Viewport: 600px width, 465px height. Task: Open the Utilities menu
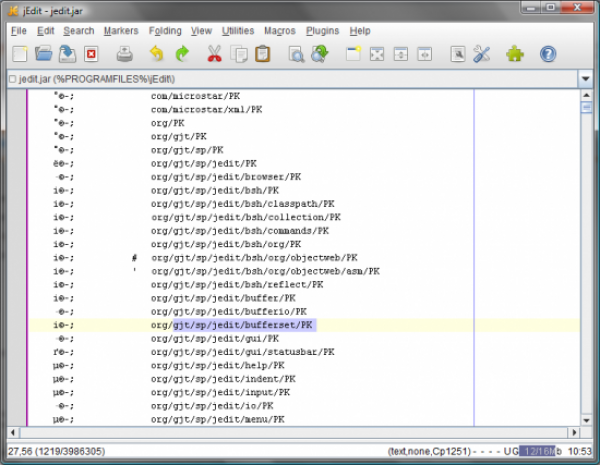[238, 31]
